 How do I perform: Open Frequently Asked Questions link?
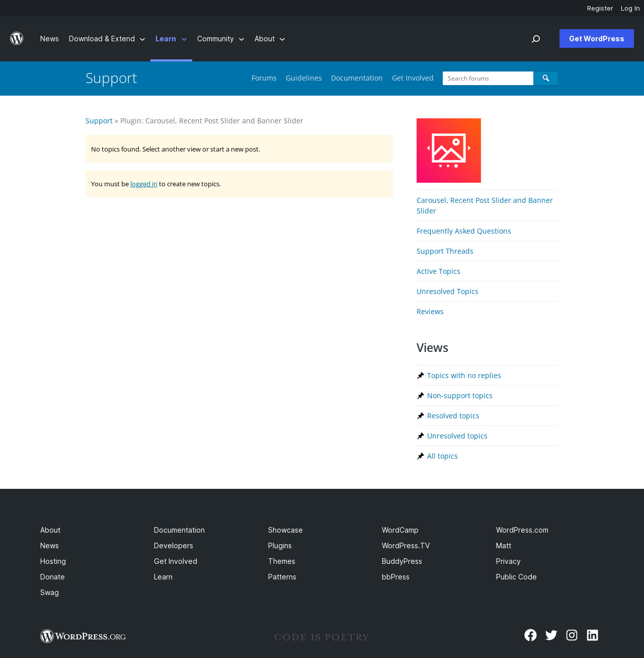[464, 231]
